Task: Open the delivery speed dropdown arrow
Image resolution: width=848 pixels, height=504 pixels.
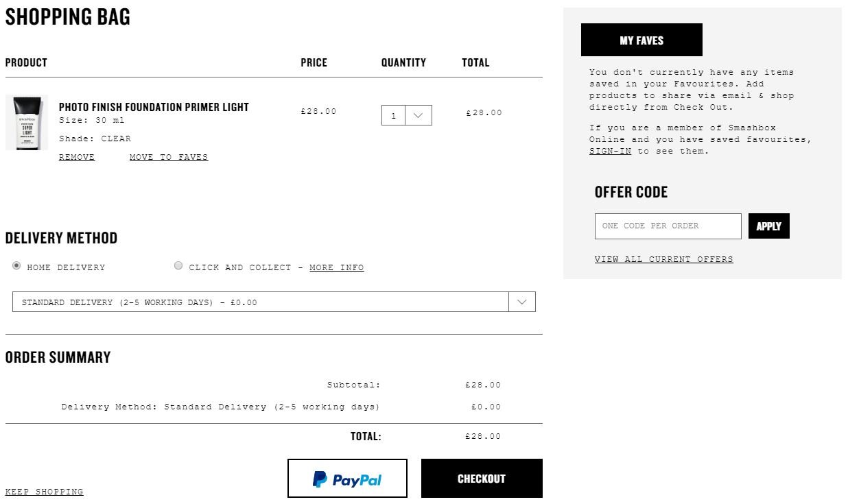Action: coord(522,302)
